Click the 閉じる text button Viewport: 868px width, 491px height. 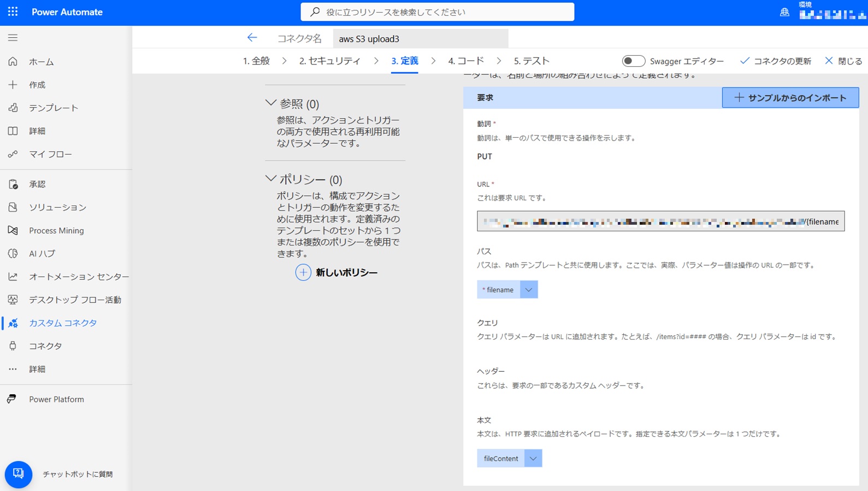(850, 61)
